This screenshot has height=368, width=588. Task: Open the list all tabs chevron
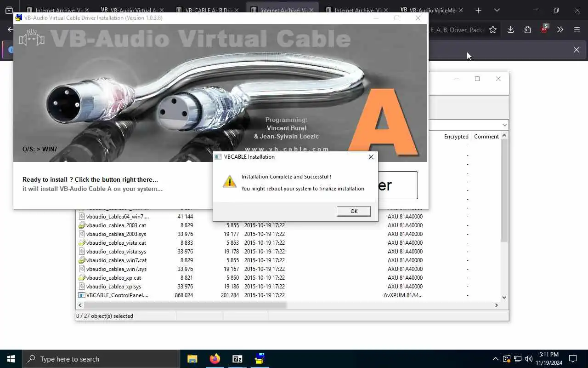pos(497,10)
